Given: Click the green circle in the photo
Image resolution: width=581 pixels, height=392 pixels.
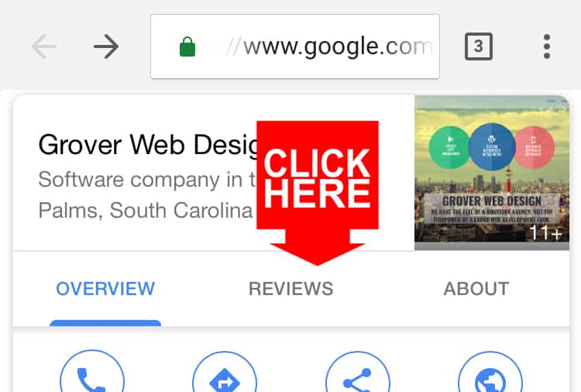Looking at the screenshot, I should tap(450, 147).
